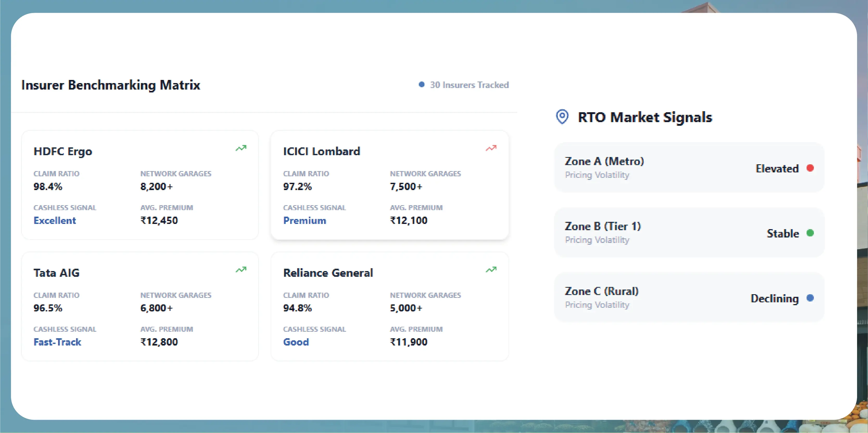
Task: Open the Zone C (Rural) row
Action: tap(689, 297)
